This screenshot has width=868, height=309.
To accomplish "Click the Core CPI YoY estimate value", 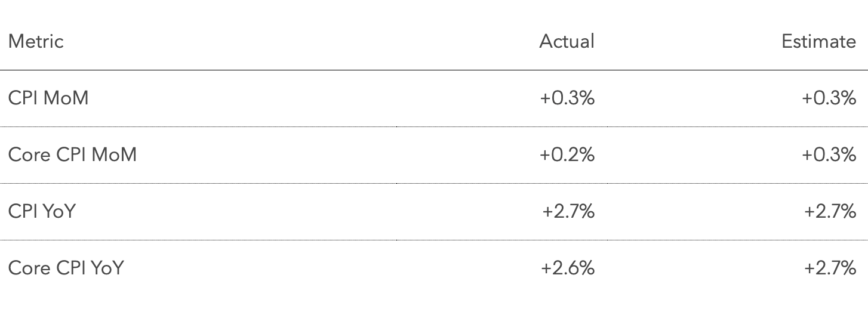I will [x=830, y=268].
